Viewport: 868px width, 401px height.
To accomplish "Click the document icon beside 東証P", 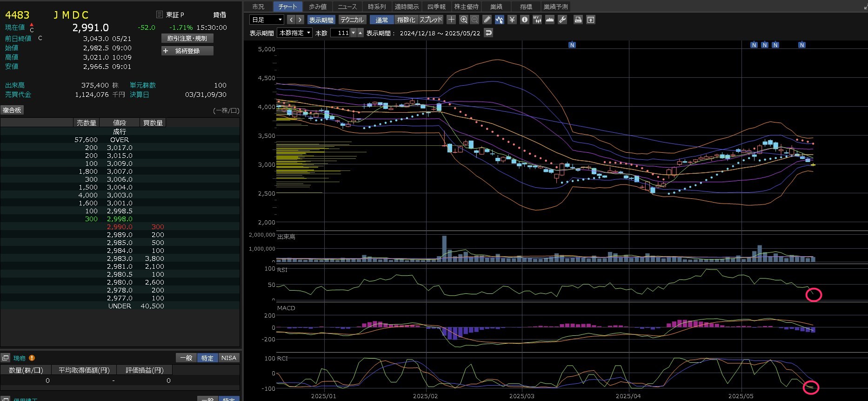I will pyautogui.click(x=159, y=14).
